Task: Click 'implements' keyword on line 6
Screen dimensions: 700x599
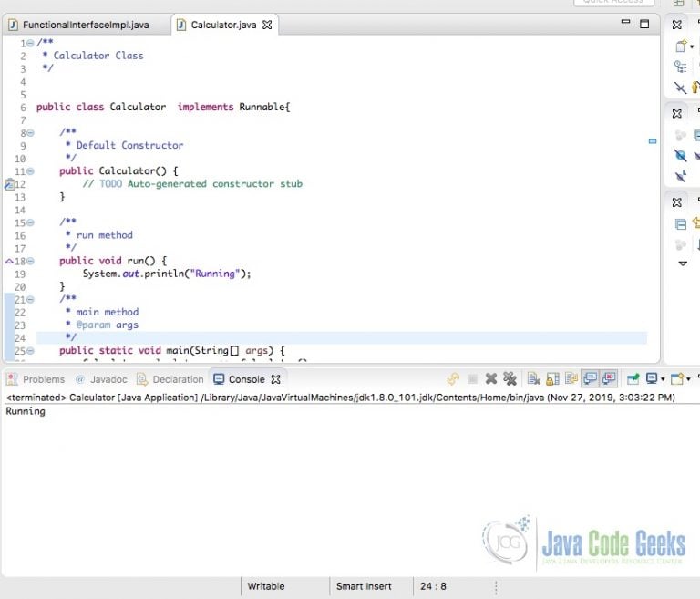Action: tap(205, 108)
